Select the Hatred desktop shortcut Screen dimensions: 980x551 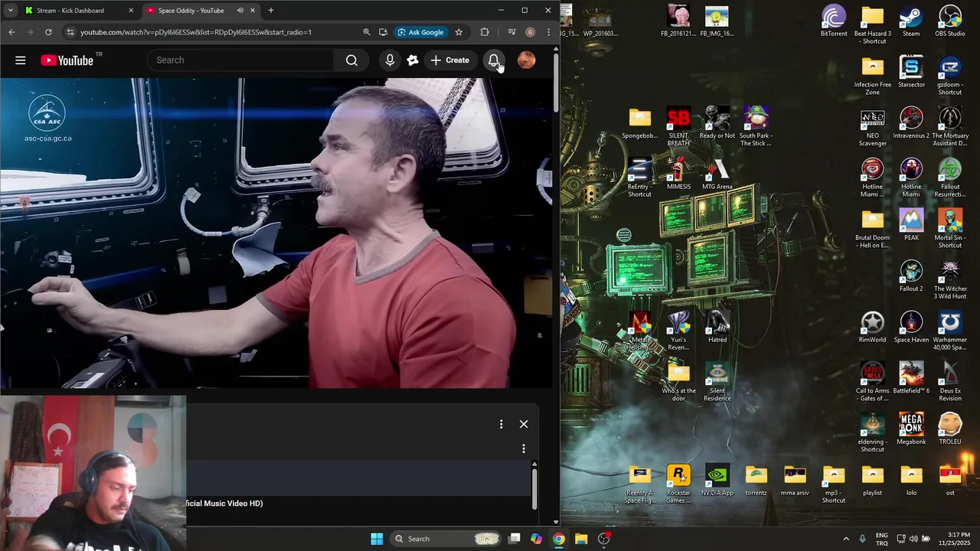pos(717,328)
